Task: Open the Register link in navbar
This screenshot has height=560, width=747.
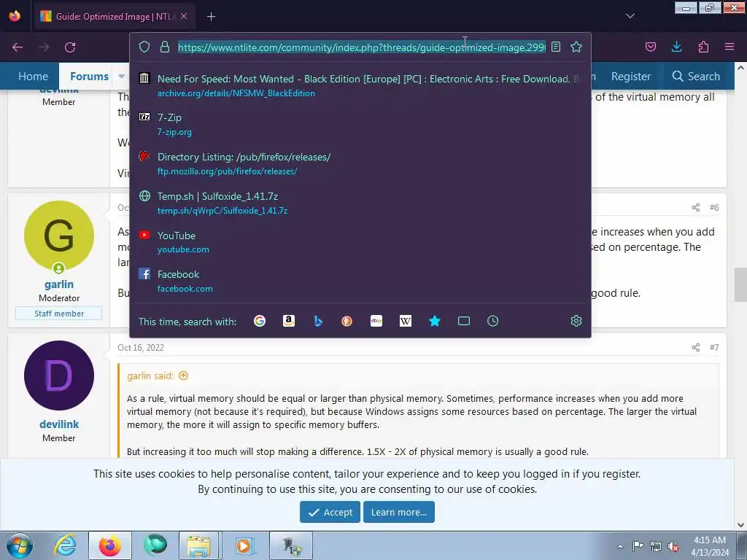Action: 630,76
